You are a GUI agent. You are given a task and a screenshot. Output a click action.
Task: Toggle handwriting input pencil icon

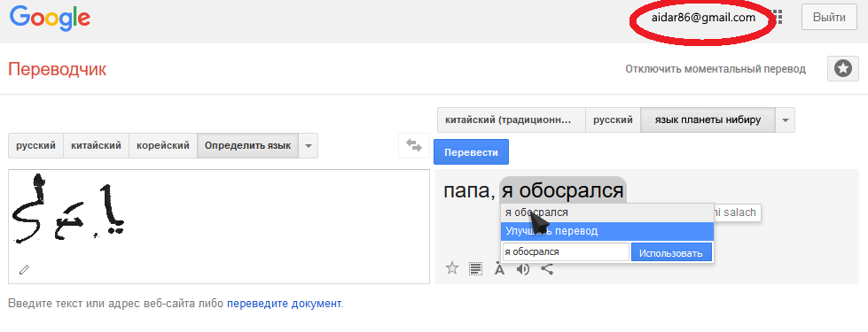coord(24,269)
